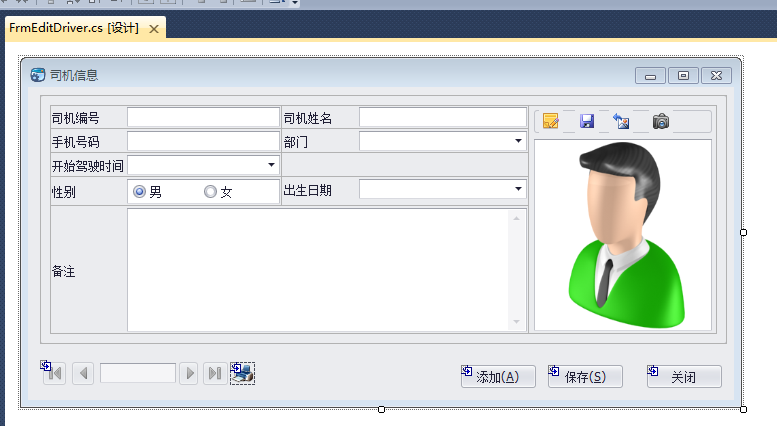Go to first record navigator button
The width and height of the screenshot is (777, 426).
[x=55, y=373]
